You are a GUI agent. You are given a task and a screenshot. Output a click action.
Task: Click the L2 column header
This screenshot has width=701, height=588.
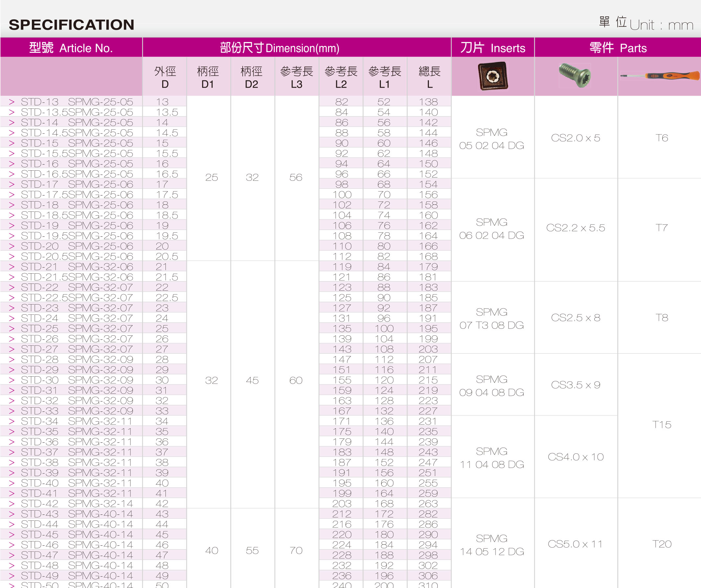coord(341,77)
